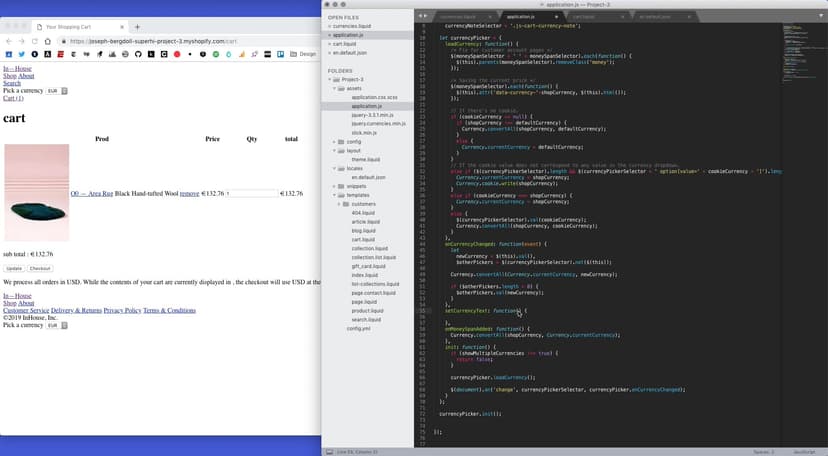Click the quantity input field
This screenshot has width=828, height=456.
251,193
